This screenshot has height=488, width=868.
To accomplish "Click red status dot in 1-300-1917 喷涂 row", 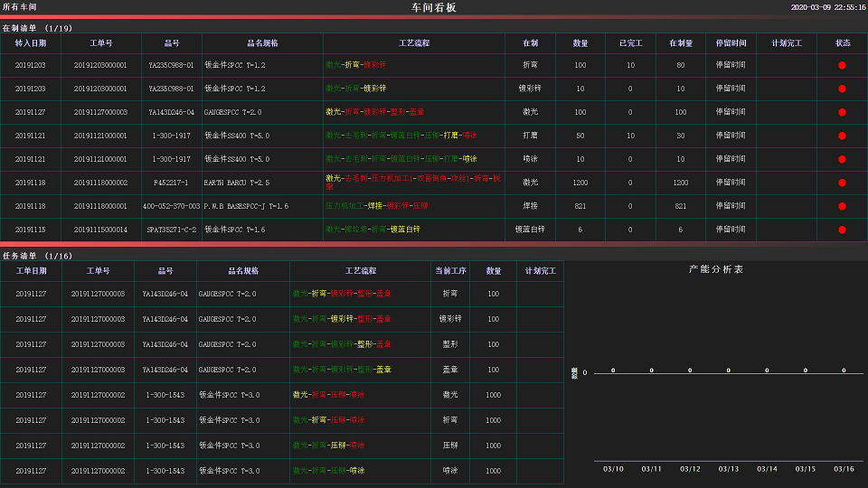I will pyautogui.click(x=842, y=159).
